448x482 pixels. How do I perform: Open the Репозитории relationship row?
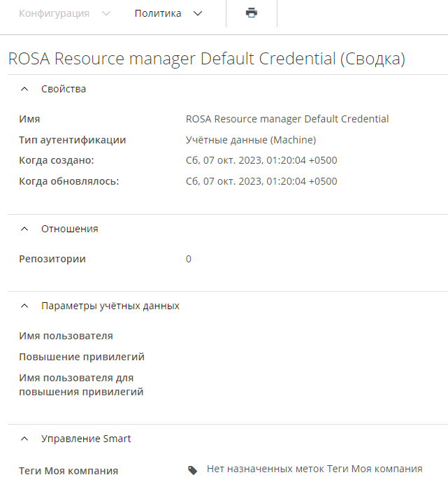[x=52, y=259]
